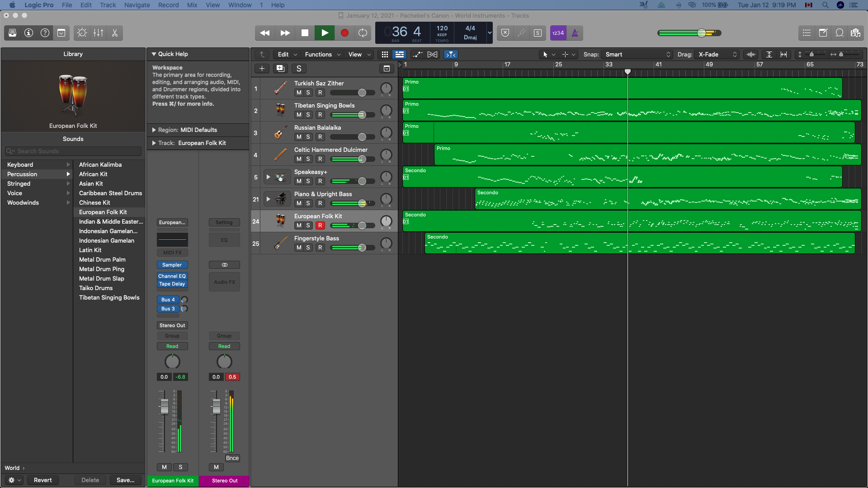This screenshot has width=868, height=488.
Task: Open the List Editors button
Action: pos(807,33)
